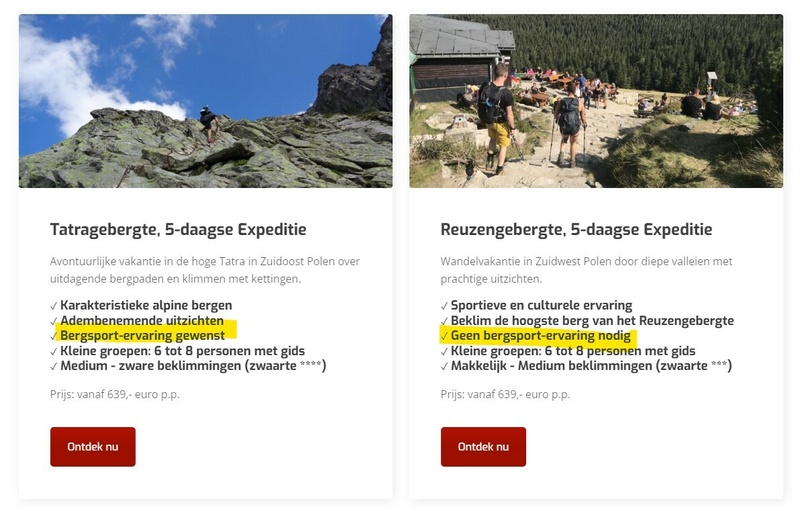Click Ontdek nu under Reuzengebergte
Image resolution: width=800 pixels, height=511 pixels.
(x=483, y=447)
